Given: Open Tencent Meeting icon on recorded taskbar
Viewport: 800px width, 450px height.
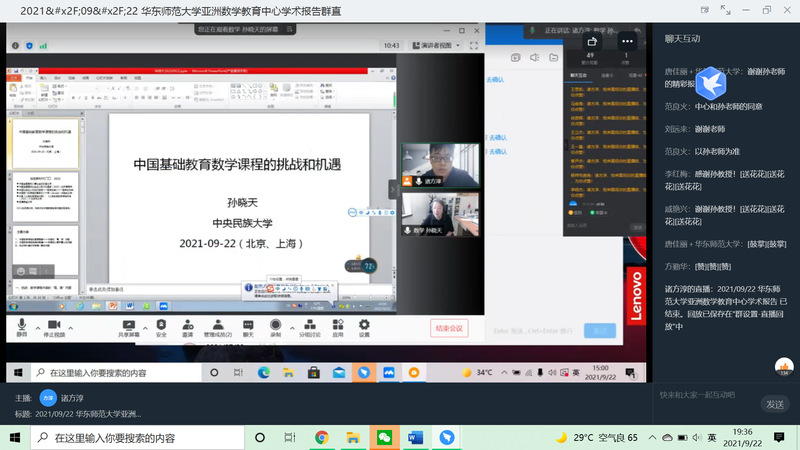Looking at the screenshot, I should click(x=389, y=372).
